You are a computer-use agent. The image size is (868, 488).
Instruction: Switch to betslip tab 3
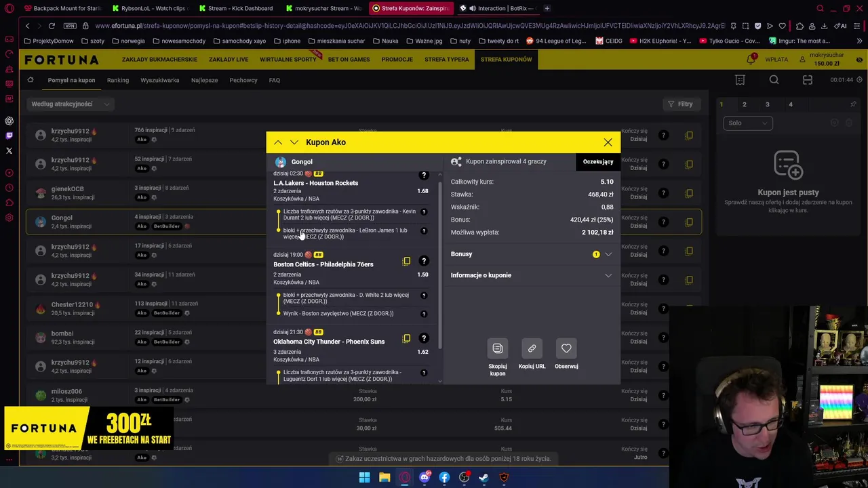click(x=767, y=104)
